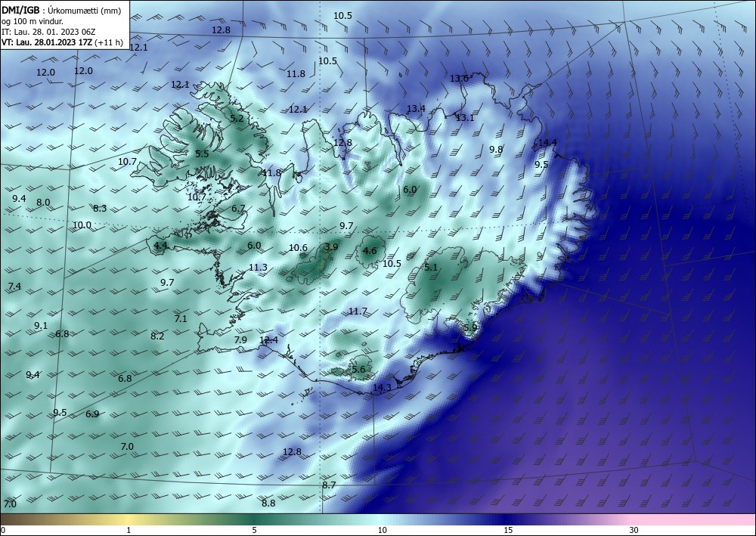
Task: Click the colour scale label 15
Action: (508, 531)
